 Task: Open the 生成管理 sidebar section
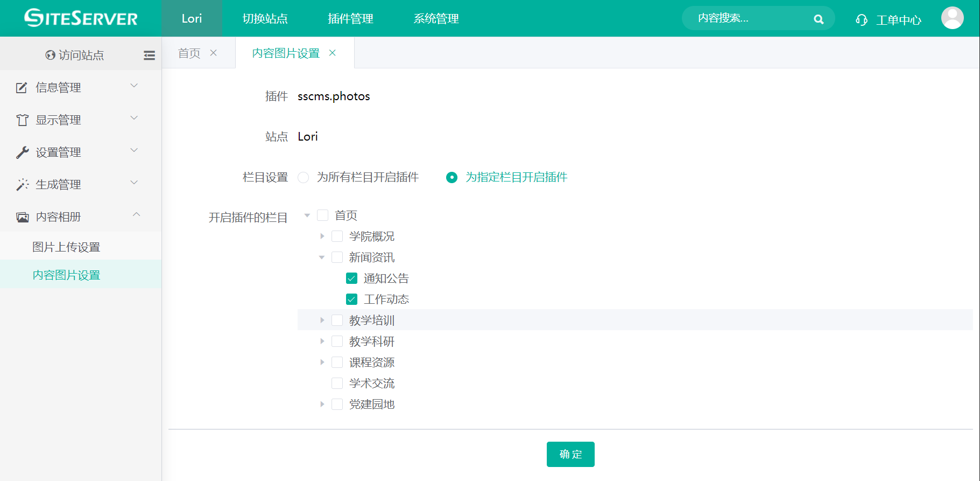81,184
